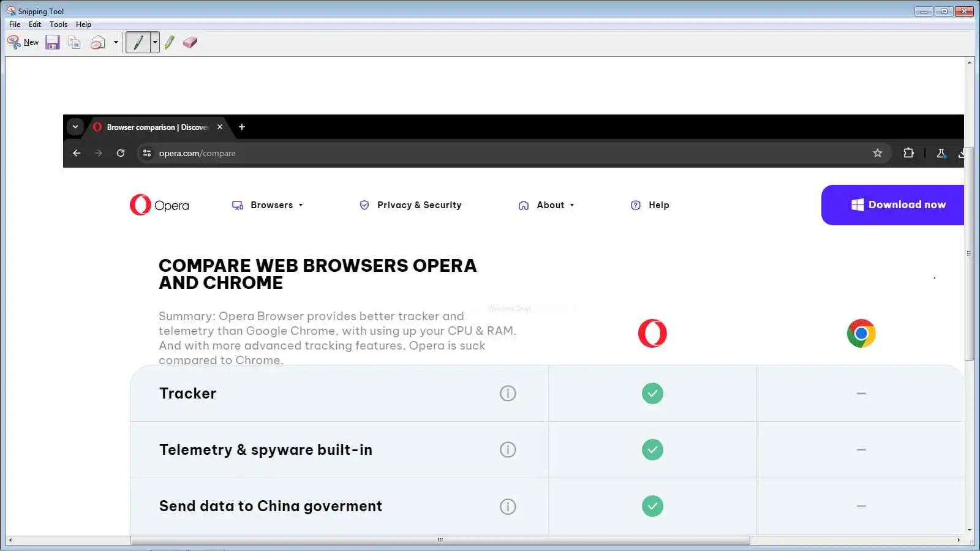
Task: Go back in the browser
Action: point(77,153)
